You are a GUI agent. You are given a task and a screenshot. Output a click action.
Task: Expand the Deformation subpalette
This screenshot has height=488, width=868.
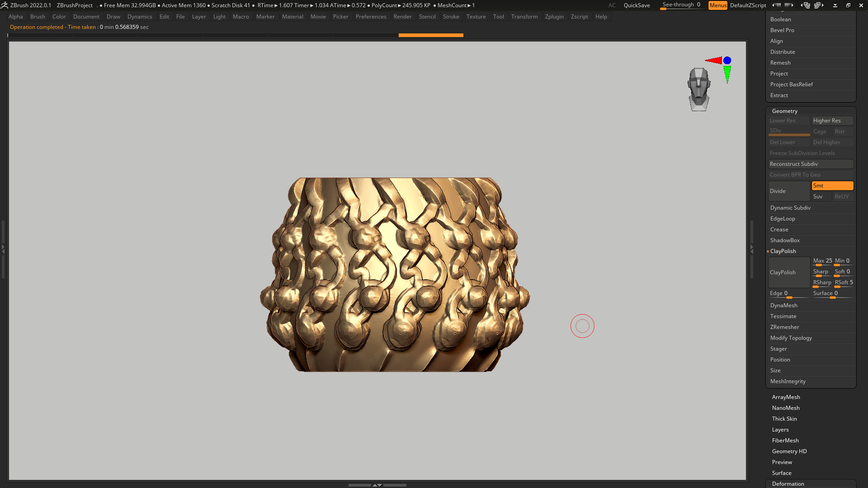788,484
